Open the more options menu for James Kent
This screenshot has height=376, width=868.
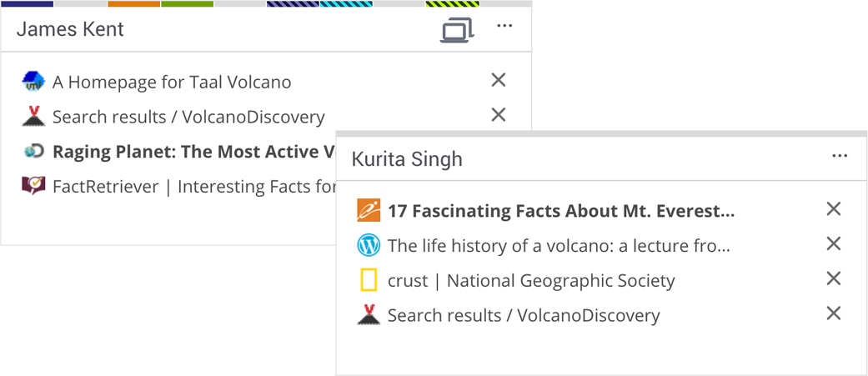point(504,27)
